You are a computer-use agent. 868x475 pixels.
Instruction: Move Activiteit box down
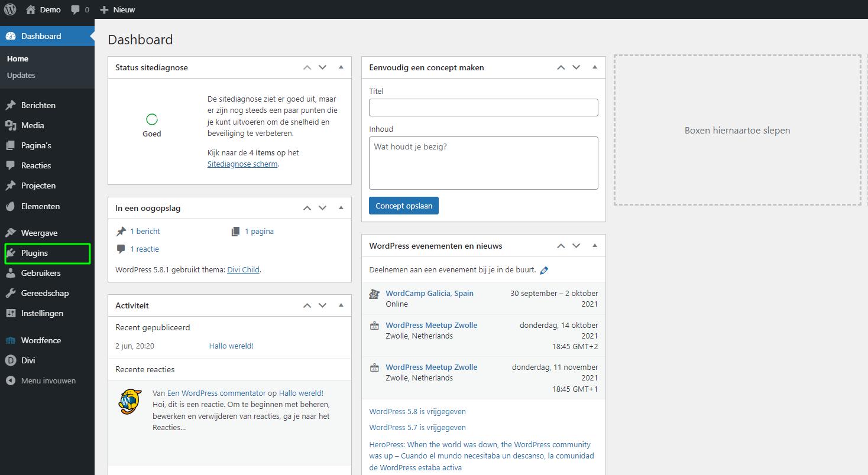coord(322,305)
